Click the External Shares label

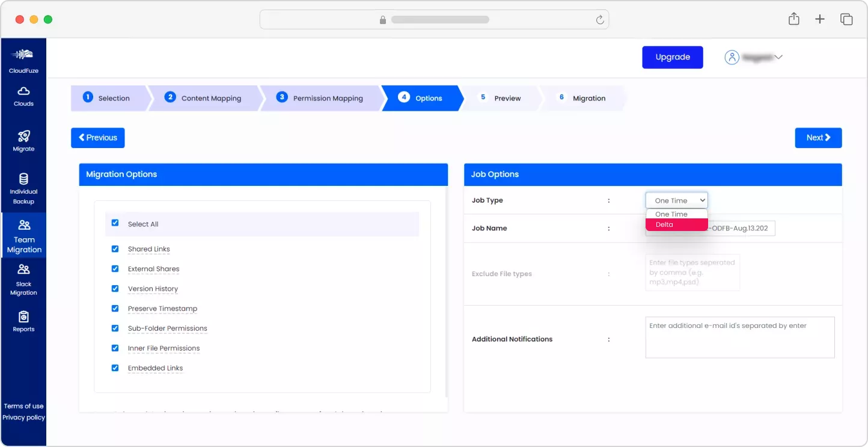pyautogui.click(x=153, y=269)
